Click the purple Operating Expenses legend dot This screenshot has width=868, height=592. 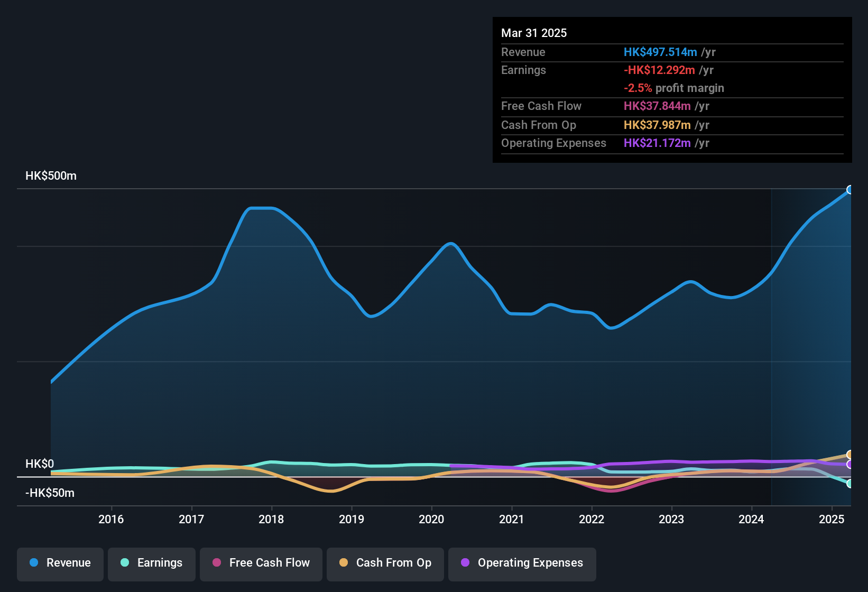tap(465, 563)
